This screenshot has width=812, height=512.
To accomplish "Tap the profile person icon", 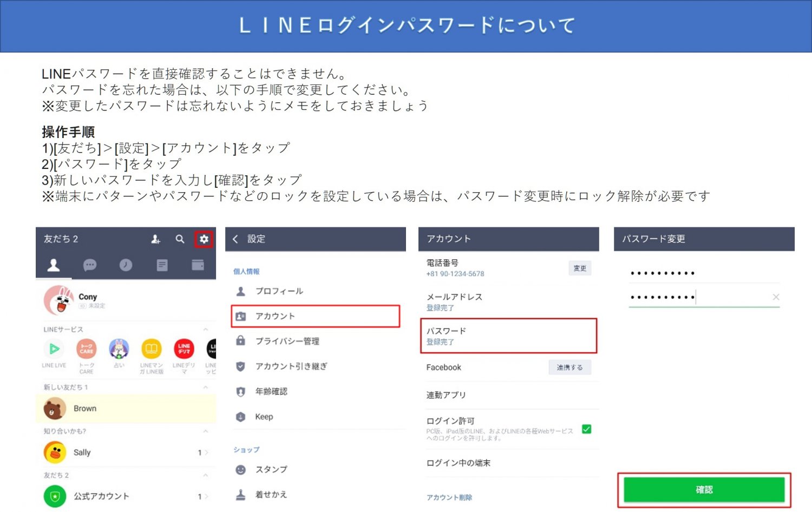I will coord(241,291).
